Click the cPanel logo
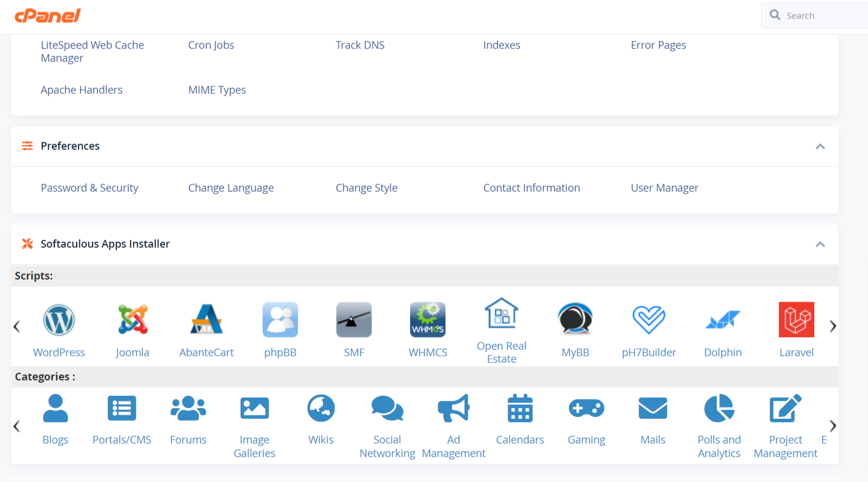 point(48,16)
